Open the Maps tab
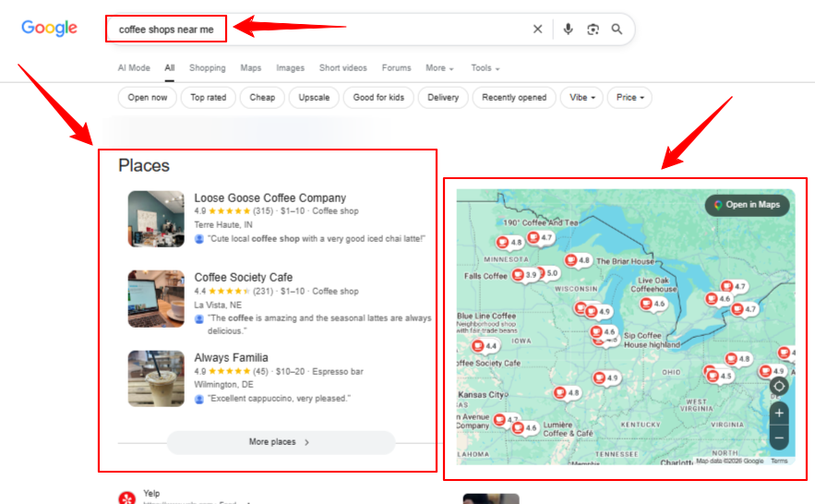 pyautogui.click(x=250, y=68)
